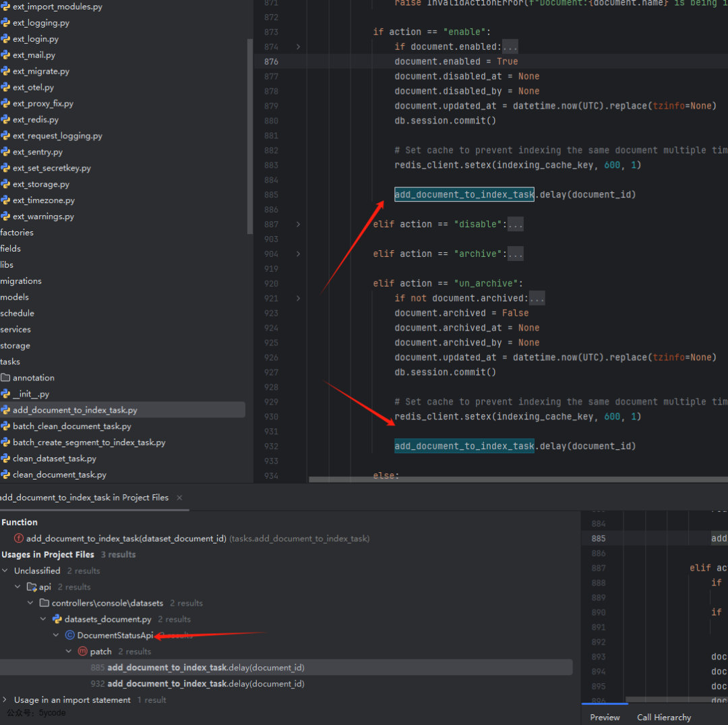Expand the folded "disable" branch at line 887
Viewport: 728px width, 725px height.
click(x=298, y=225)
